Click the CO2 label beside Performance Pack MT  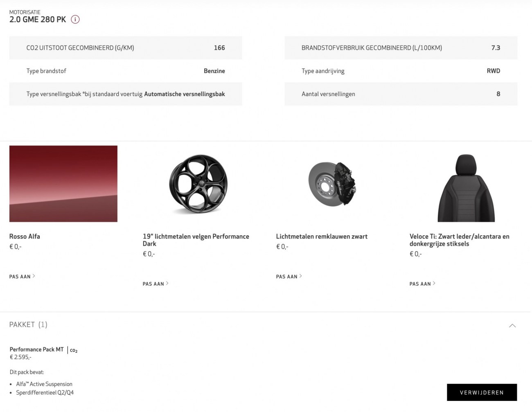pyautogui.click(x=74, y=350)
